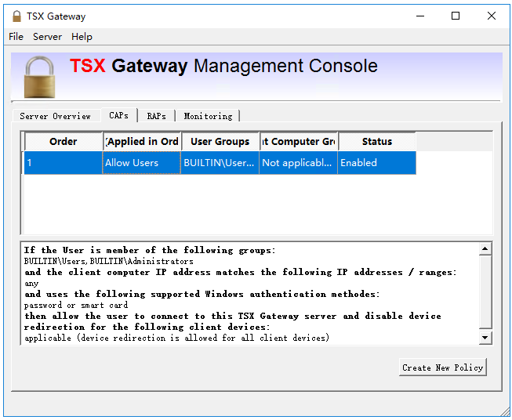The image size is (512, 420).
Task: Sort by the Order column header
Action: point(64,141)
